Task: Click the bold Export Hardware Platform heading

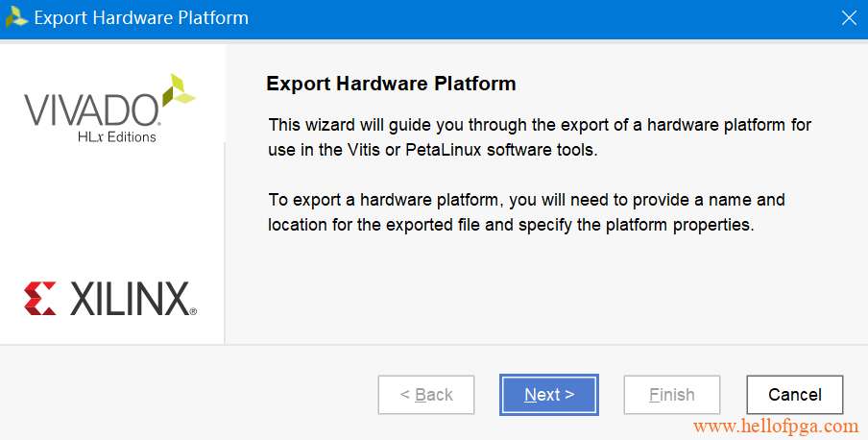Action: coord(392,84)
